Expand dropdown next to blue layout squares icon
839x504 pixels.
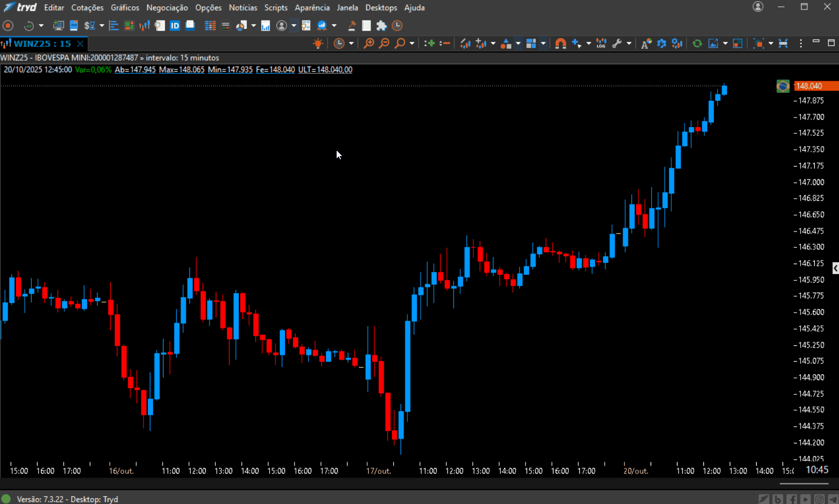543,44
